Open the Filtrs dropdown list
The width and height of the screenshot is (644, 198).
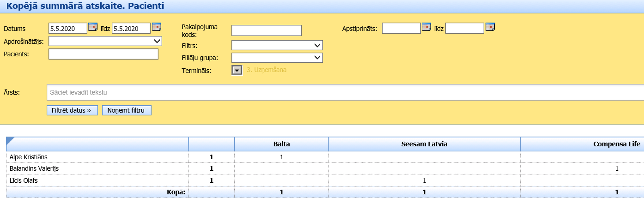click(277, 45)
